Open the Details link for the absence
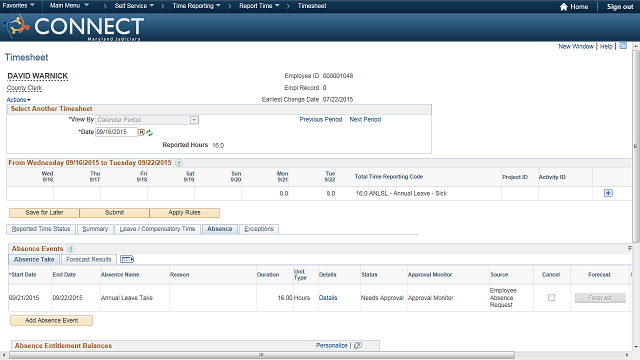Viewport: 640px width, 360px height. (x=328, y=298)
